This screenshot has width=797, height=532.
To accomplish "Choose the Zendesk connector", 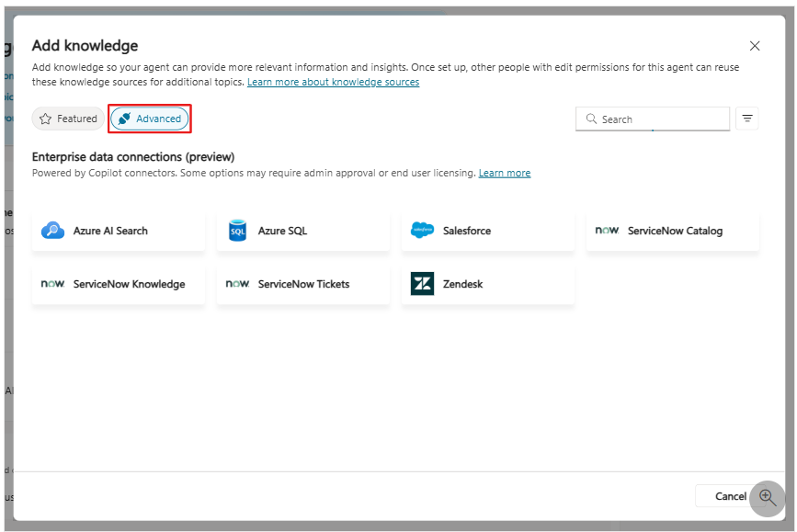I will pyautogui.click(x=488, y=284).
